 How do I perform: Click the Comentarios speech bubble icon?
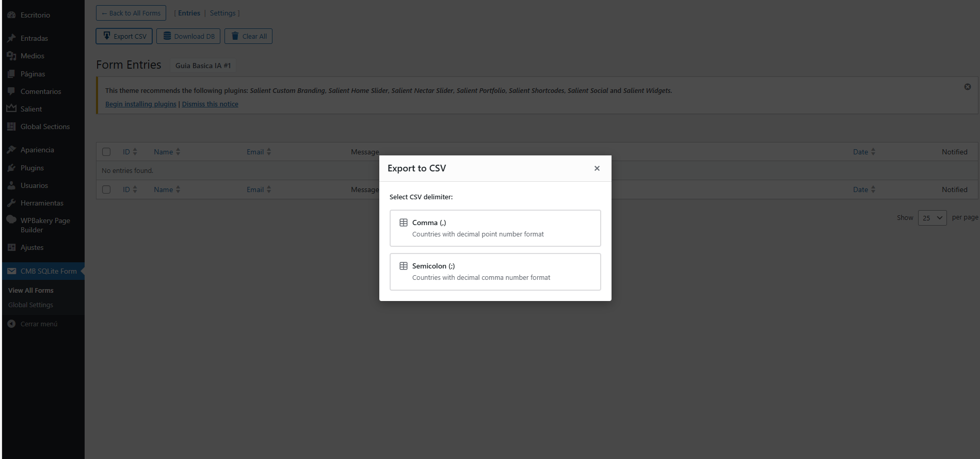[x=11, y=91]
